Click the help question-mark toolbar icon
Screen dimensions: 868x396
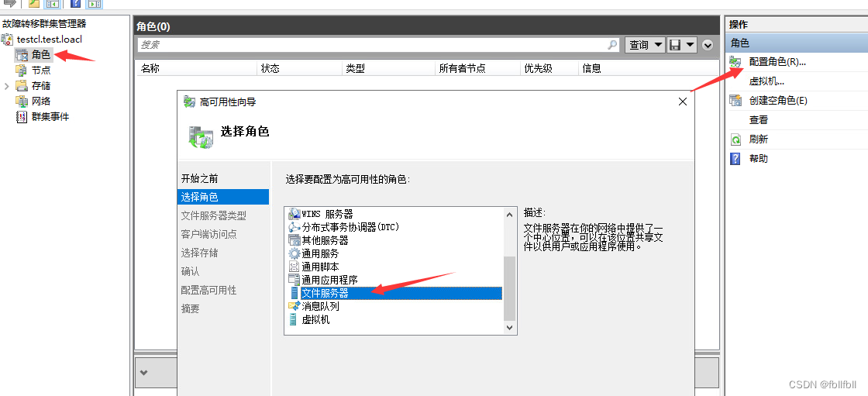[76, 3]
